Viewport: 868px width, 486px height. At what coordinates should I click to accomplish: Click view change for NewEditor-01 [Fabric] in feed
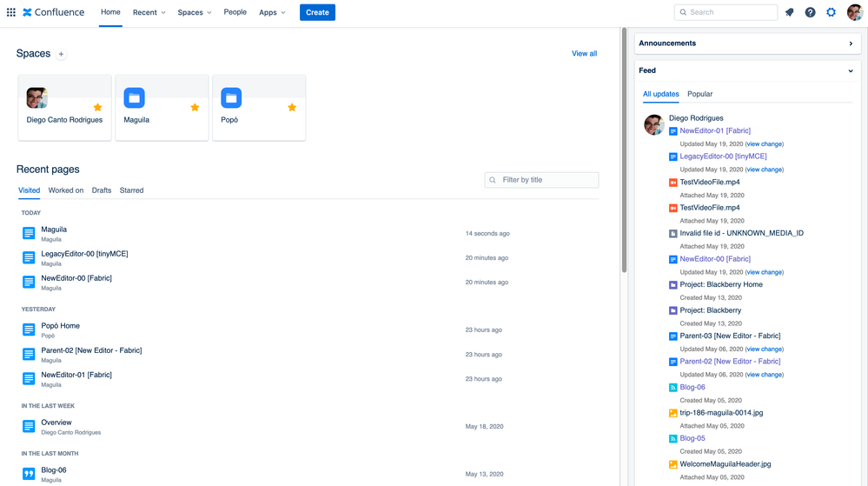(764, 144)
